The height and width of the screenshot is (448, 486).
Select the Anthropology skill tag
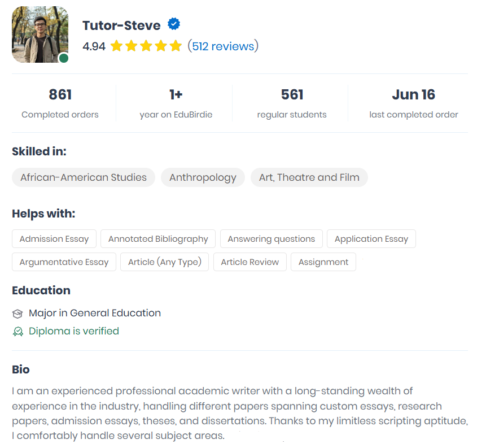tap(203, 177)
